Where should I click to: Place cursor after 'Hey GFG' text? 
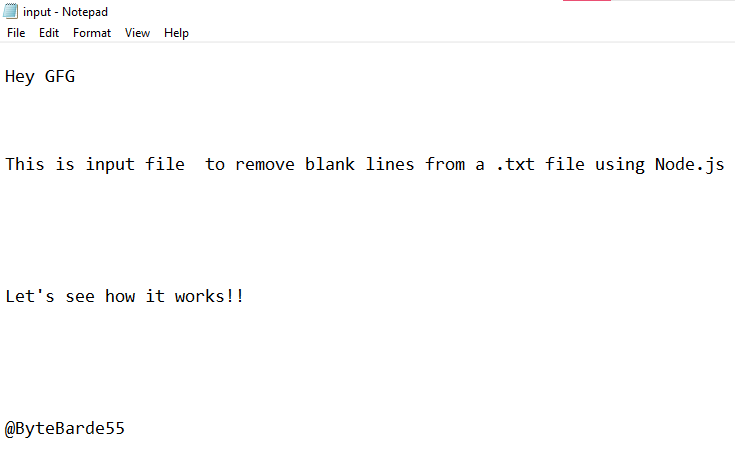(75, 76)
